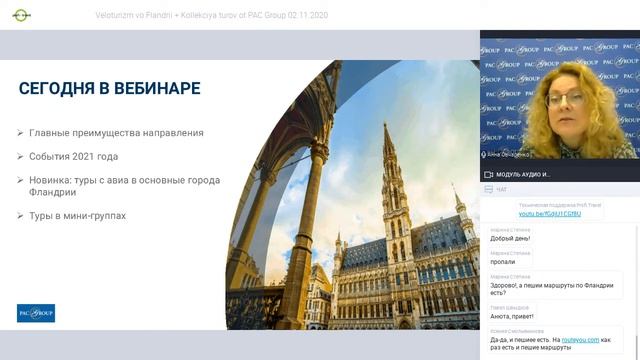This screenshot has height=360, width=640.
Task: Click the Brussels town hall photo
Action: (353, 195)
